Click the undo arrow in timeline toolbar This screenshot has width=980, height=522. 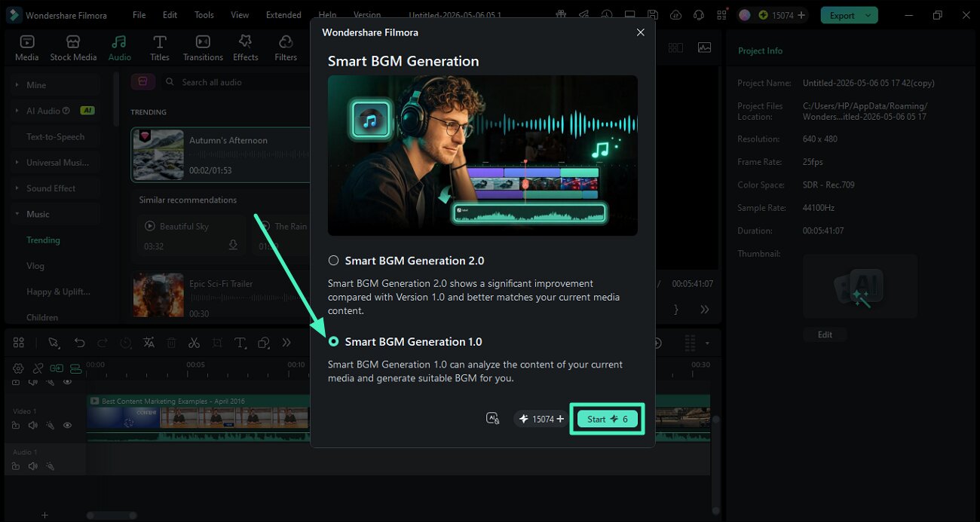[79, 343]
